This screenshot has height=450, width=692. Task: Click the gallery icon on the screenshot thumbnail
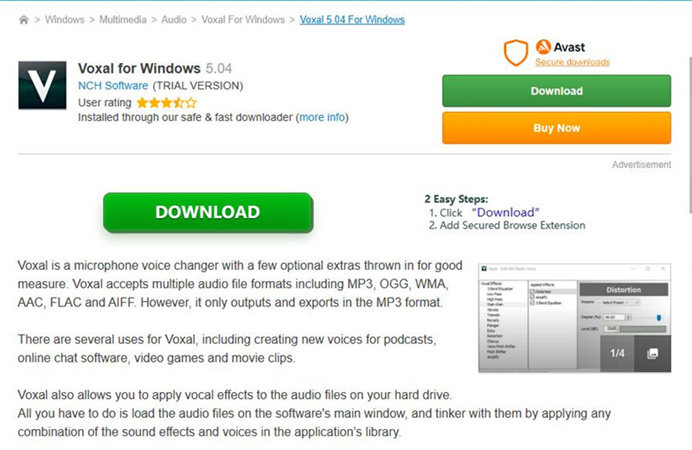[x=653, y=353]
